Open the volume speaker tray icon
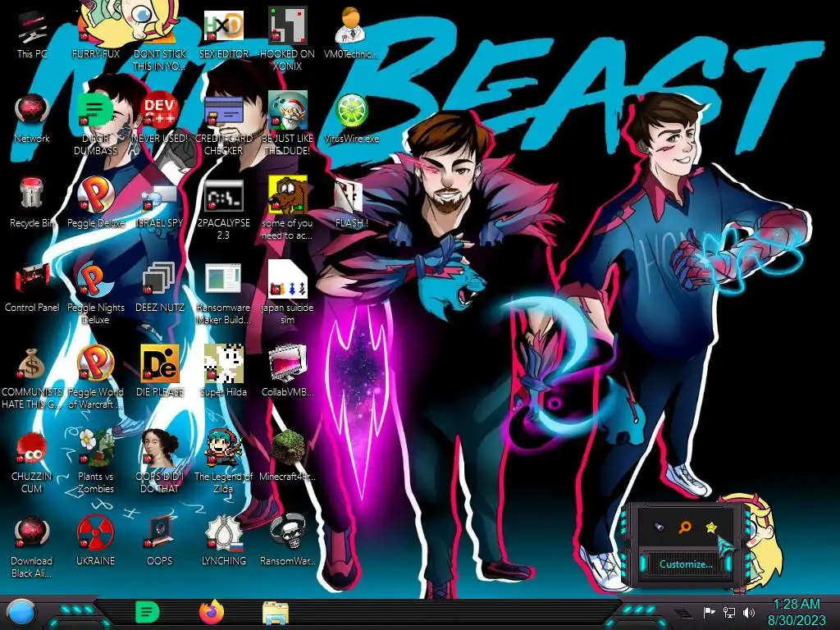840x630 pixels. [749, 612]
